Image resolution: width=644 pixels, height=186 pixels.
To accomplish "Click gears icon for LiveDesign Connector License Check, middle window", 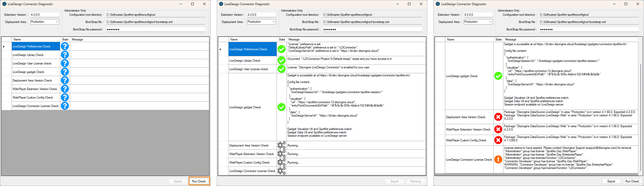I will [x=281, y=171].
